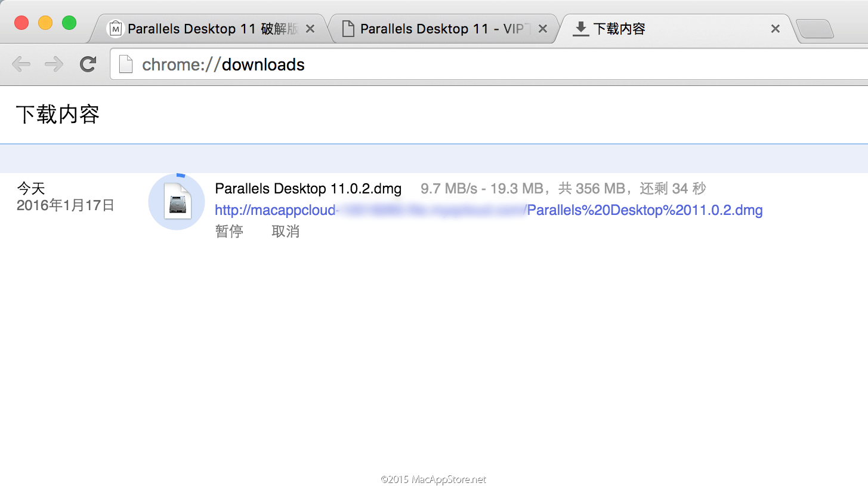Pause the download by clicking 暂停
This screenshot has width=868, height=486.
[x=229, y=231]
